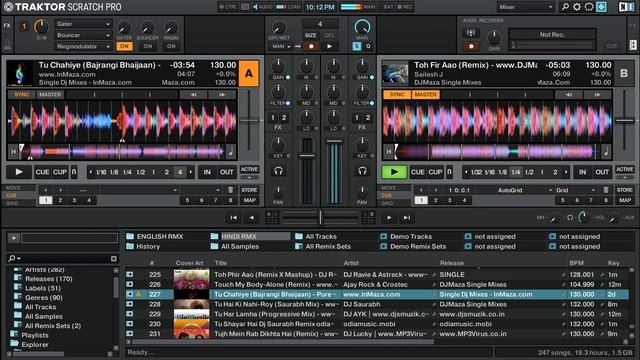The width and height of the screenshot is (640, 360).
Task: Clear the browser search with the X icon
Action: [113, 258]
